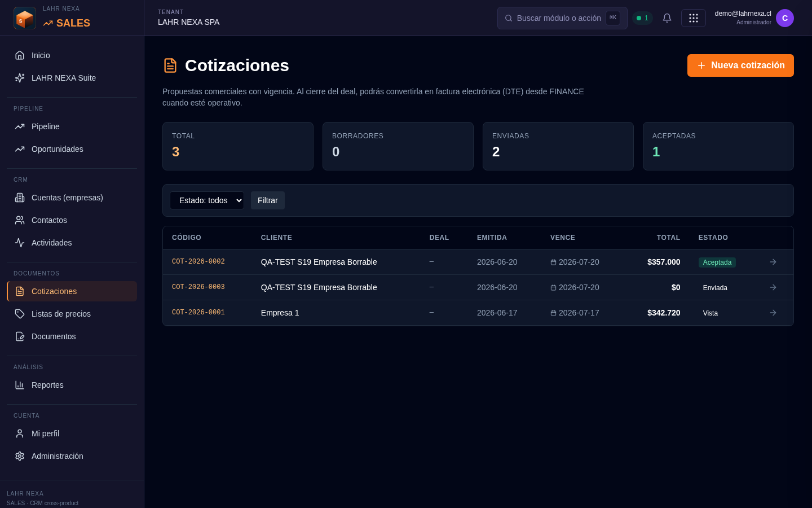Click the bar chart icon beside Reportes
Viewport: 812px width, 508px height.
[x=20, y=385]
